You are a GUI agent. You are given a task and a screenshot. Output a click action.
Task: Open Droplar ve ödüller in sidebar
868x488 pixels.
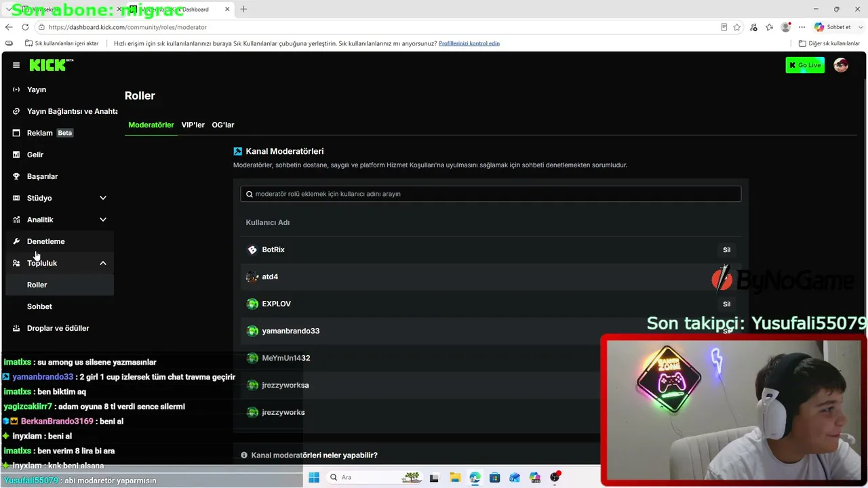60,328
